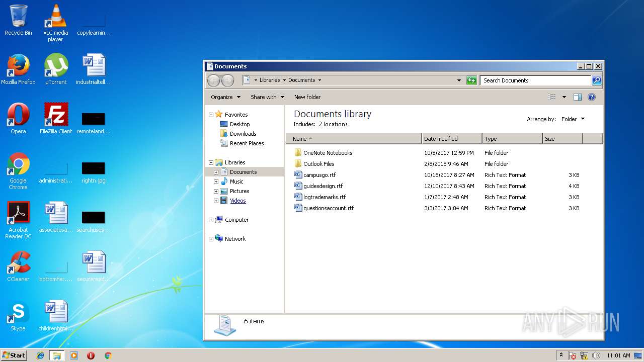Open the Organize menu
The width and height of the screenshot is (644, 362).
(x=225, y=97)
